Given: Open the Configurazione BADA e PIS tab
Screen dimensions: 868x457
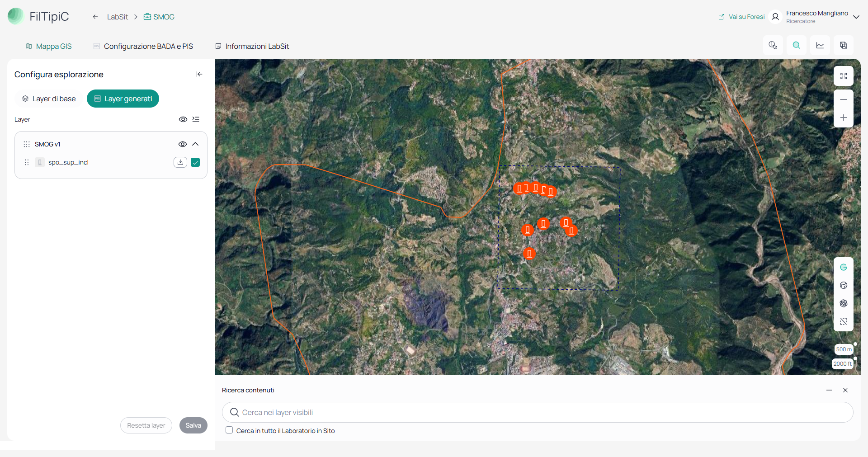Looking at the screenshot, I should 143,46.
